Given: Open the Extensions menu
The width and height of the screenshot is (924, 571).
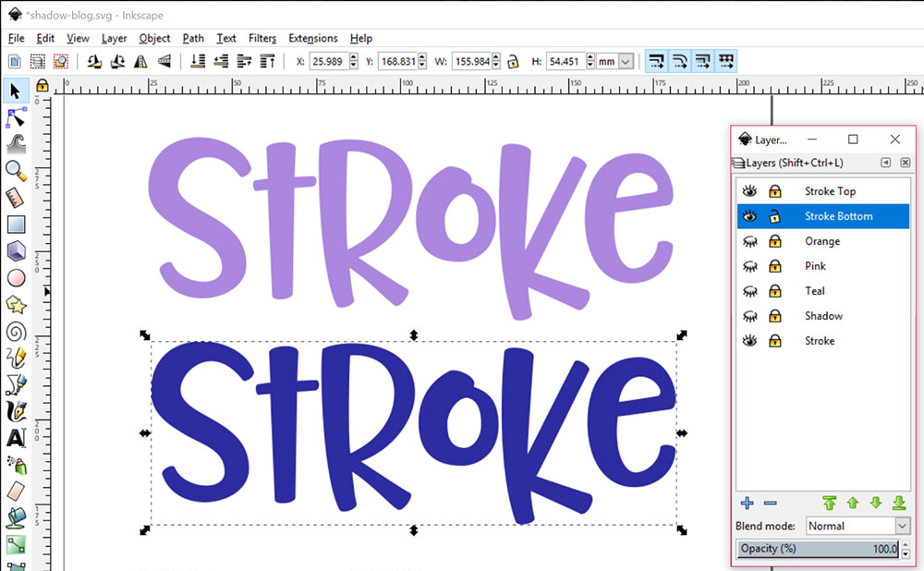Looking at the screenshot, I should (312, 38).
